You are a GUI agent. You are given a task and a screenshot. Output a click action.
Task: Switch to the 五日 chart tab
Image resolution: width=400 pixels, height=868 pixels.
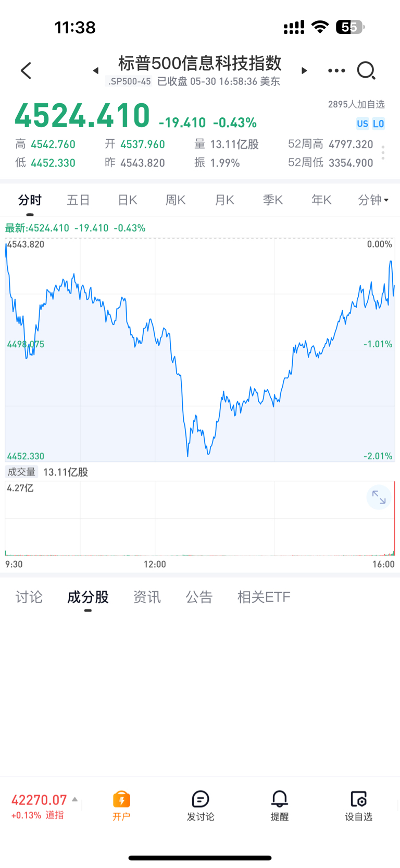pyautogui.click(x=79, y=200)
